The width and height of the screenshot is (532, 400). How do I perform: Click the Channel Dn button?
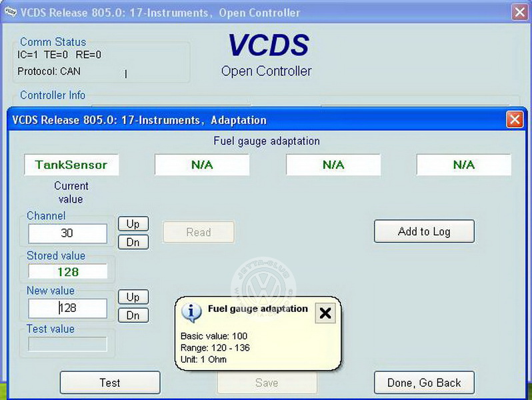pyautogui.click(x=133, y=242)
